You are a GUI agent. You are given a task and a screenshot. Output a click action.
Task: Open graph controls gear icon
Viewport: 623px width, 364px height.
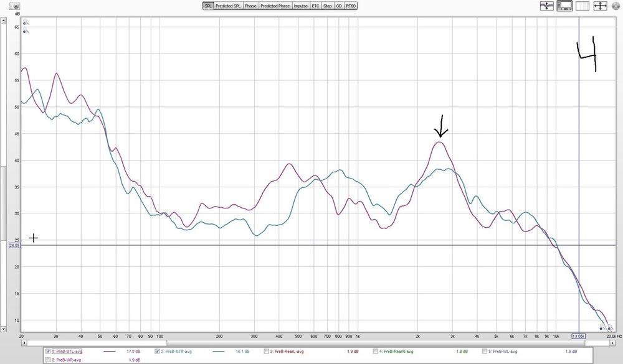[x=616, y=6]
